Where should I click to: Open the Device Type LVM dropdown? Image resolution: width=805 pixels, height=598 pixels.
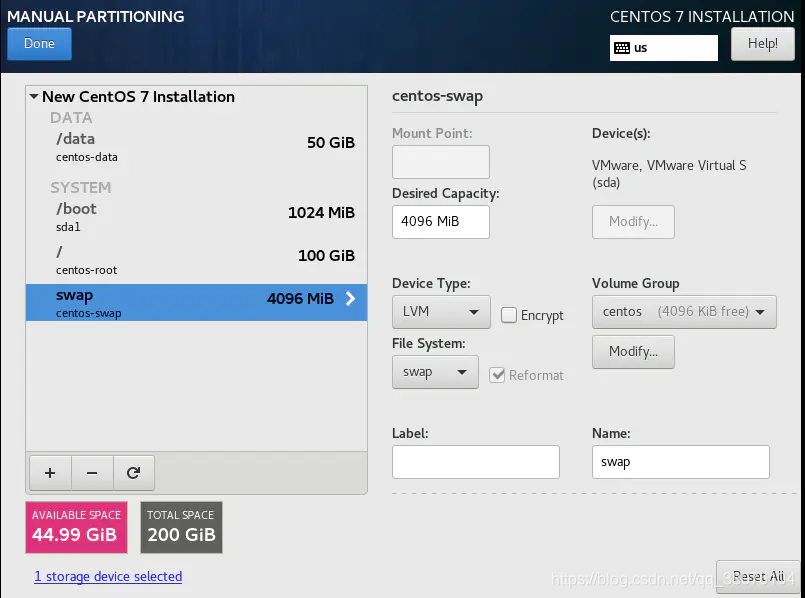click(441, 312)
